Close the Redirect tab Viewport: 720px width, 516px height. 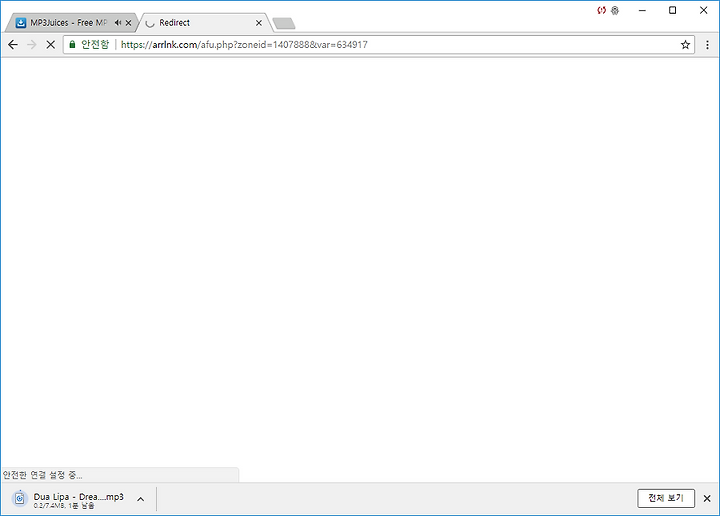coord(259,22)
